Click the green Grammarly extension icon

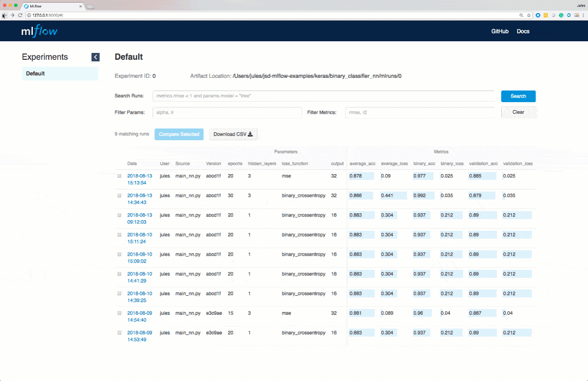[561, 15]
